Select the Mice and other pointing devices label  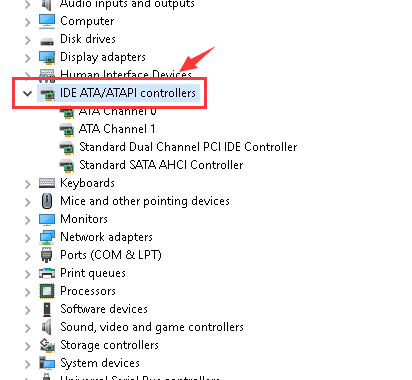click(145, 201)
